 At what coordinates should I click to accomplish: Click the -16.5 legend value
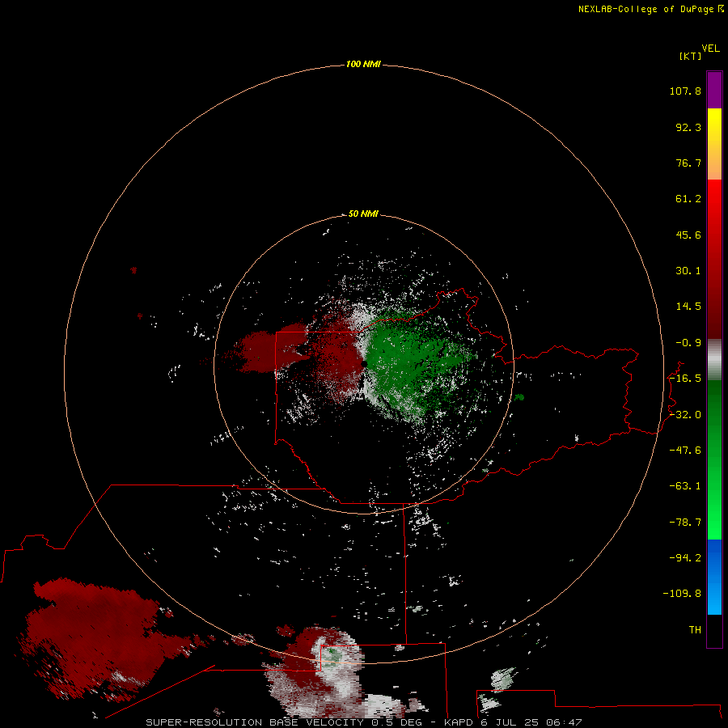tap(685, 379)
